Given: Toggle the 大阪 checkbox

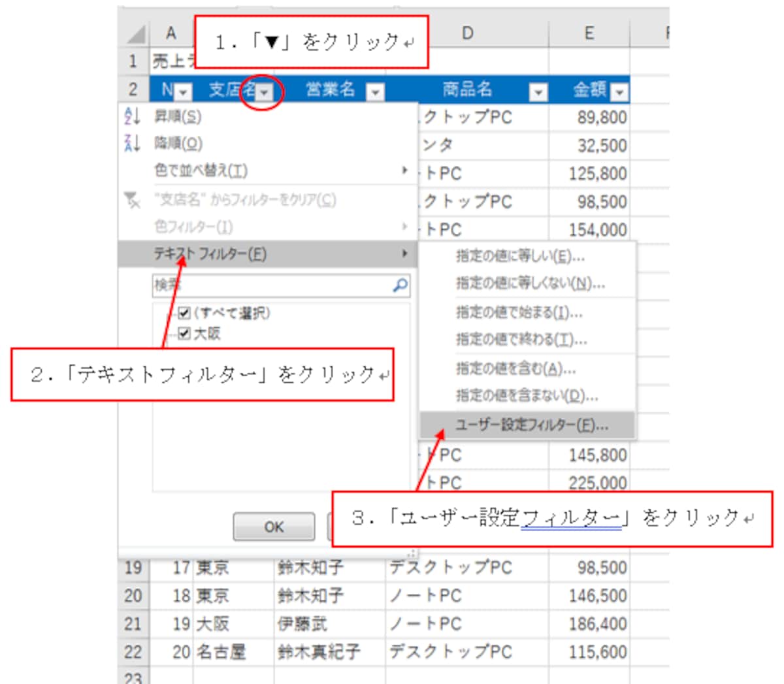Looking at the screenshot, I should [x=184, y=334].
